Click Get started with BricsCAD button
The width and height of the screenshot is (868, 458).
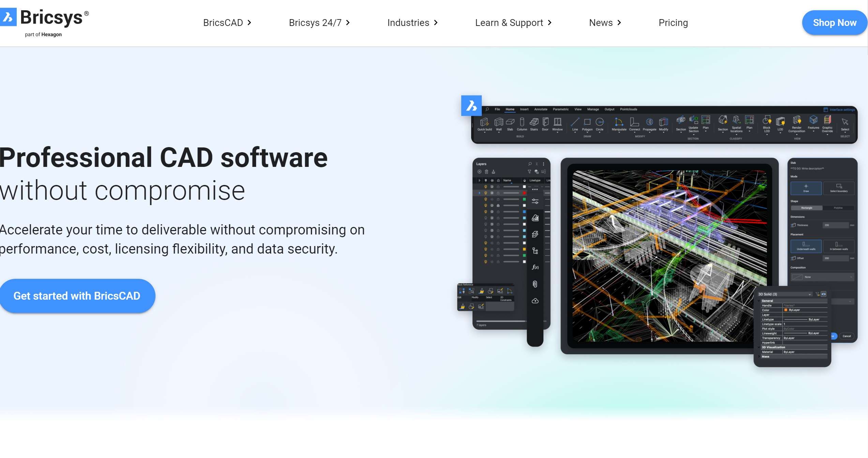pos(77,296)
